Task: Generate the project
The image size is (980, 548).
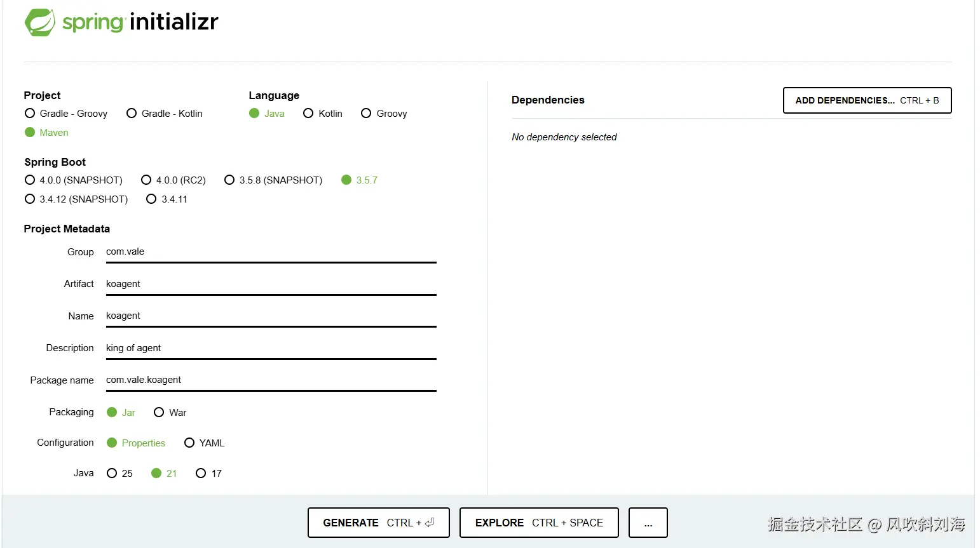Action: tap(379, 523)
